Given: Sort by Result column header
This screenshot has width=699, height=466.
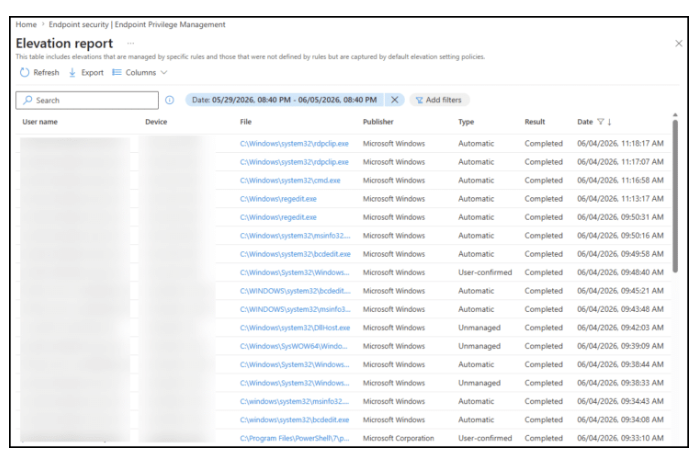Looking at the screenshot, I should point(535,122).
